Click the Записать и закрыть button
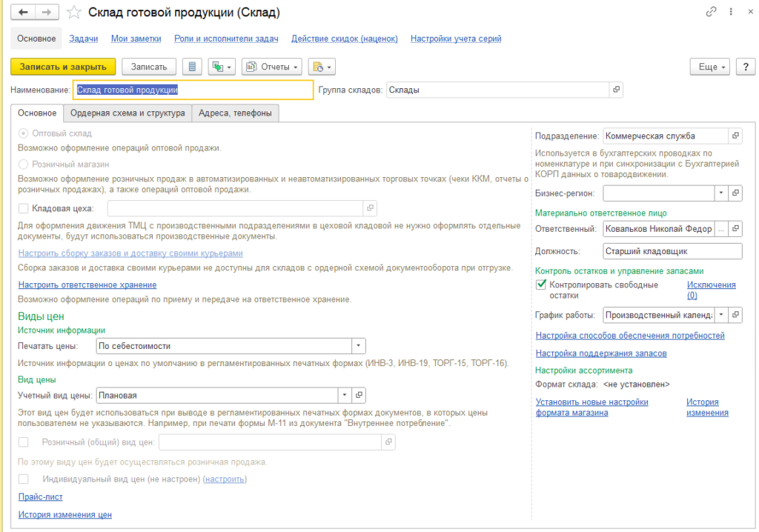The height and width of the screenshot is (532, 759). click(63, 67)
